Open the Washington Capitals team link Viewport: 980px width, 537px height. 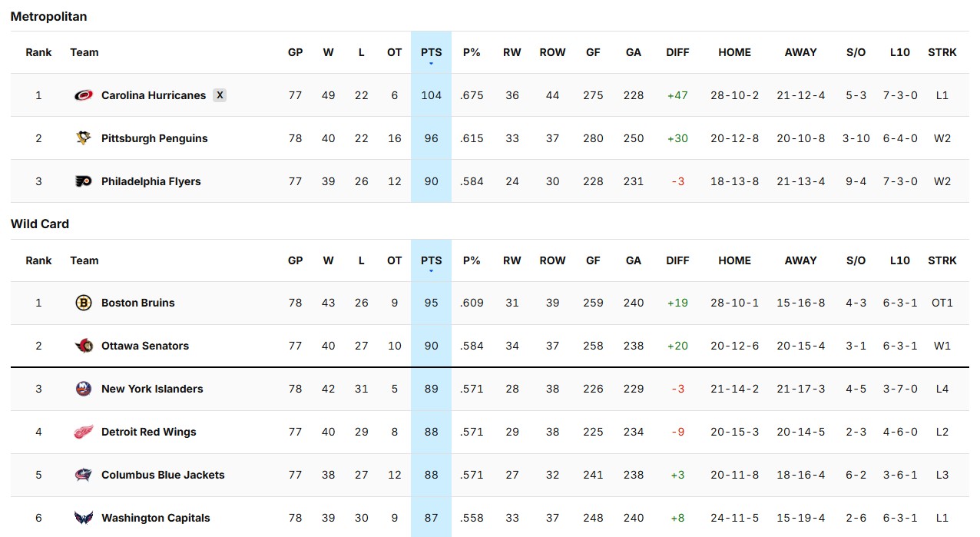click(155, 518)
